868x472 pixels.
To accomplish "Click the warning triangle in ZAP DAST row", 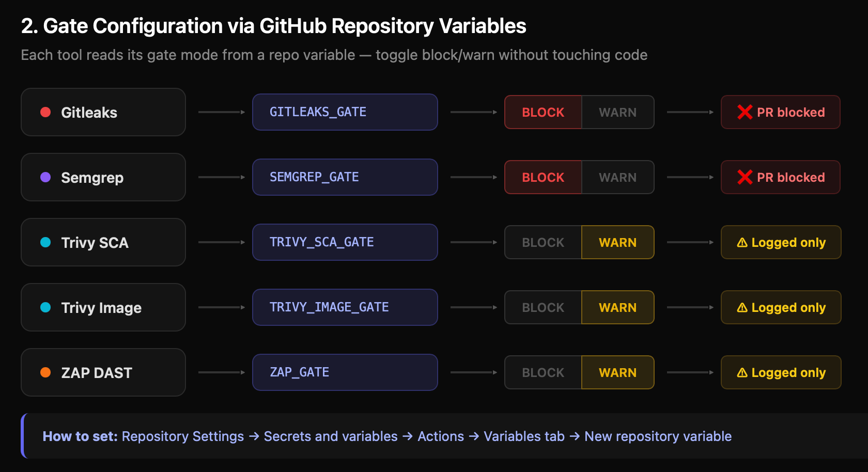I will [742, 373].
